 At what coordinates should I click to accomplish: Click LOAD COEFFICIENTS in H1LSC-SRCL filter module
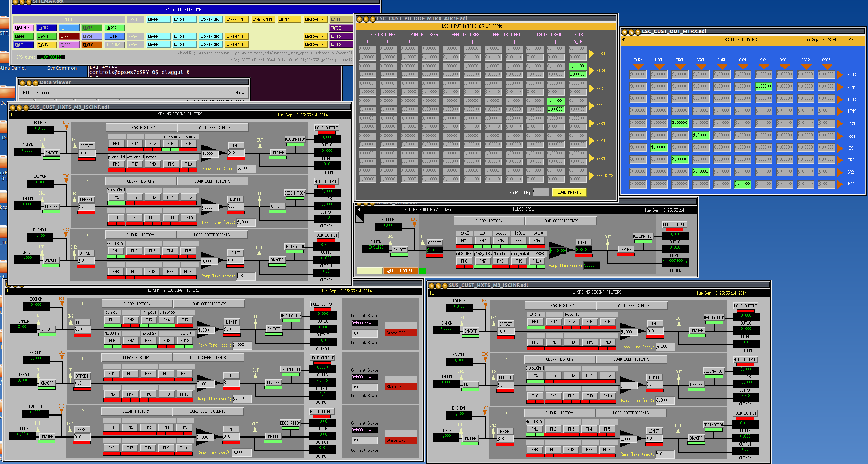click(560, 221)
